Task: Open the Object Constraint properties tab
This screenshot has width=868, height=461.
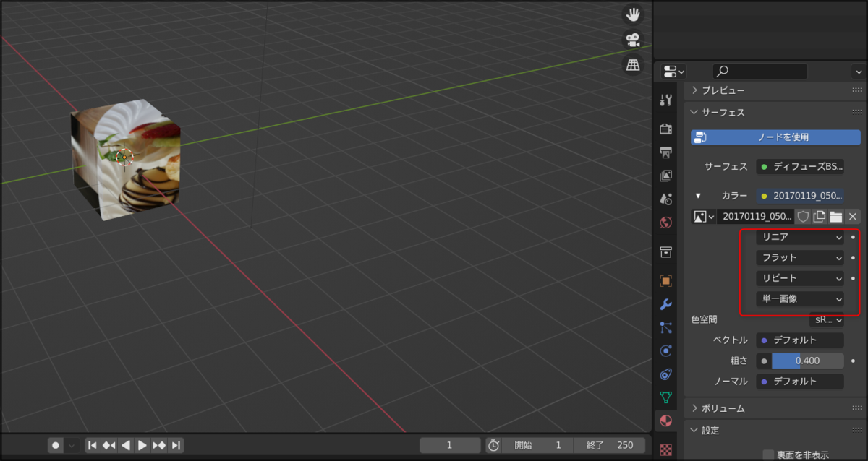Action: [665, 374]
